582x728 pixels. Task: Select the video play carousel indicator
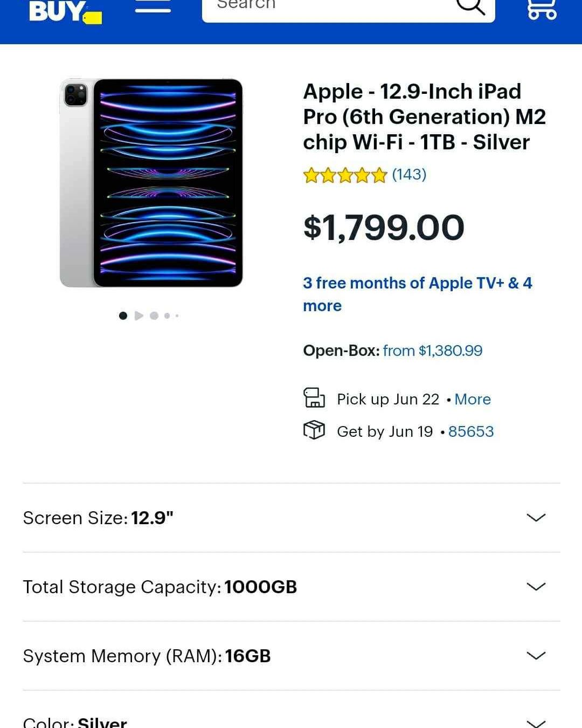tap(139, 315)
